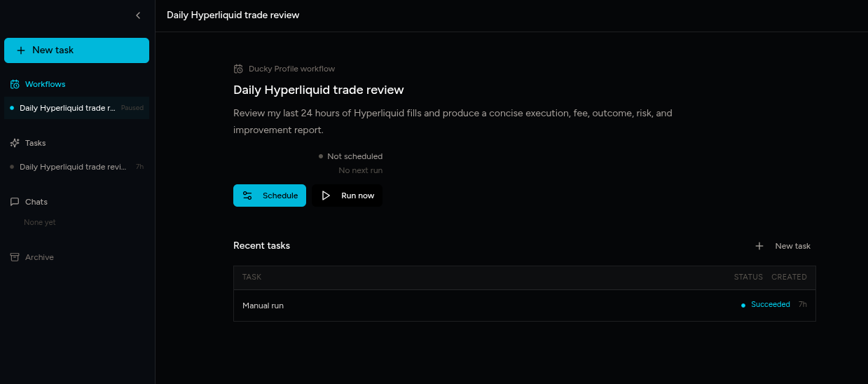Screen dimensions: 868x384
Task: Click the None yet text under Chats
Action: coord(40,222)
